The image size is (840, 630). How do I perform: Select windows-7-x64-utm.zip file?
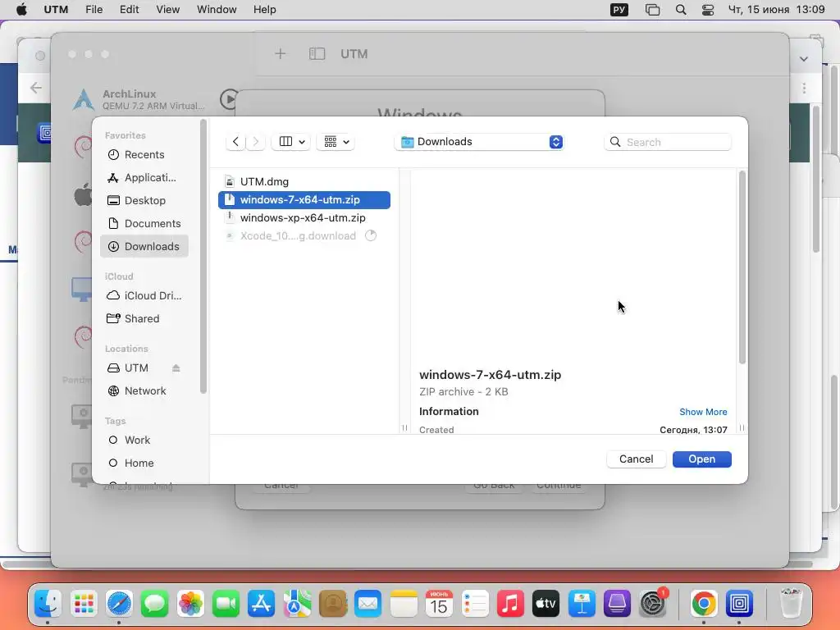[x=304, y=200]
